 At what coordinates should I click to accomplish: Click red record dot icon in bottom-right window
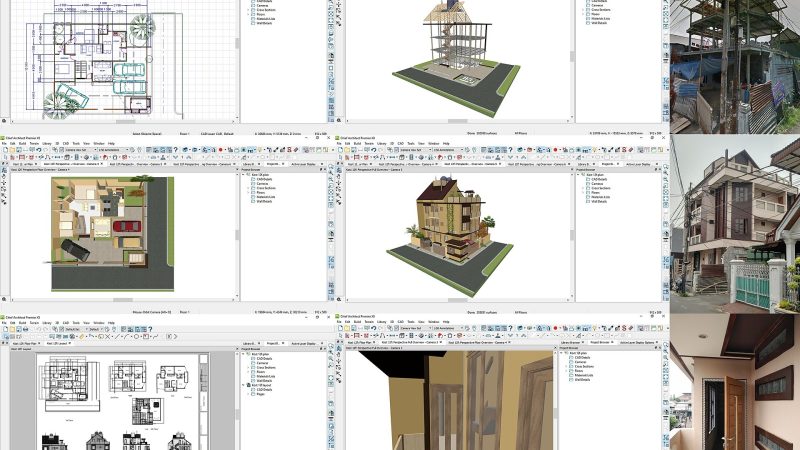click(555, 328)
